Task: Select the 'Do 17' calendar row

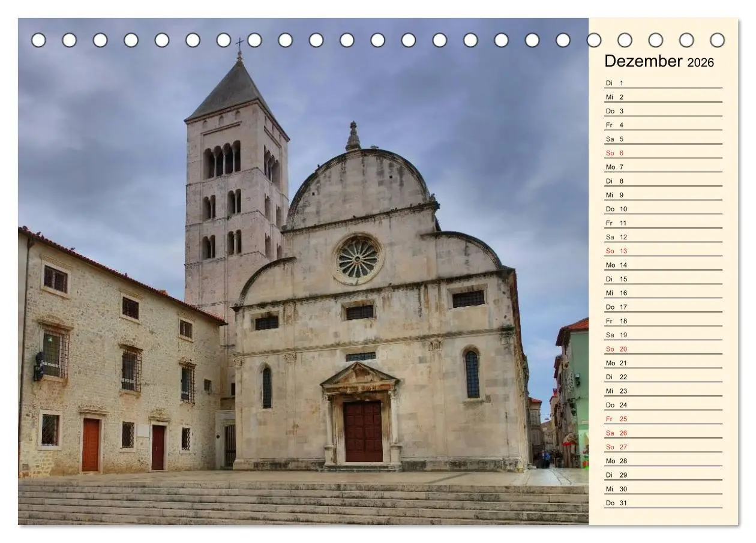Action: tap(663, 307)
